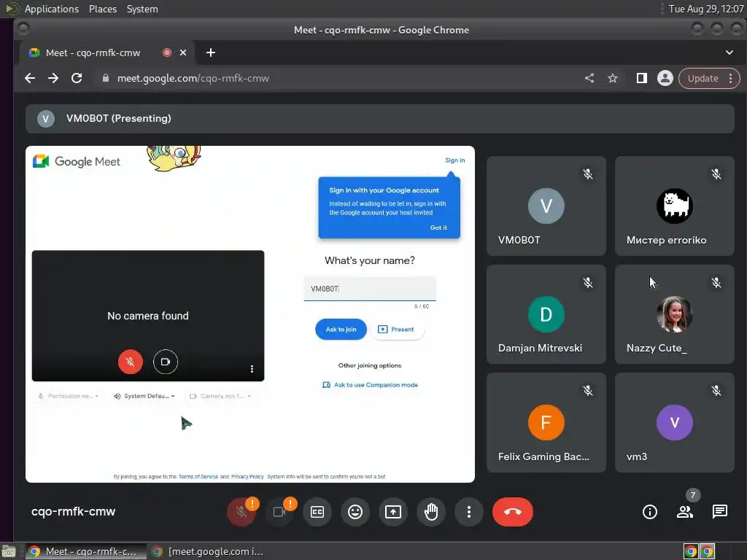Bookmark this tab with the star icon
The image size is (747, 560).
[x=613, y=78]
